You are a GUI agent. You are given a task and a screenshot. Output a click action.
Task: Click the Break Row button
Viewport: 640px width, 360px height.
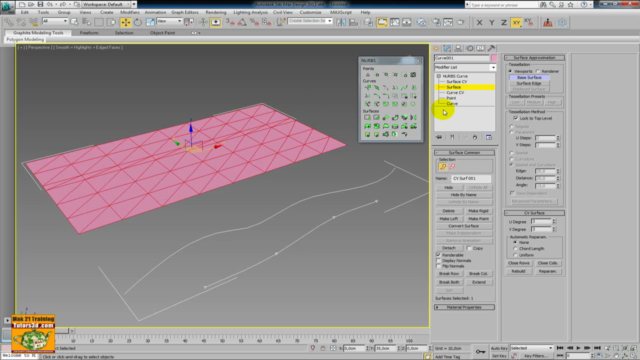tap(449, 274)
